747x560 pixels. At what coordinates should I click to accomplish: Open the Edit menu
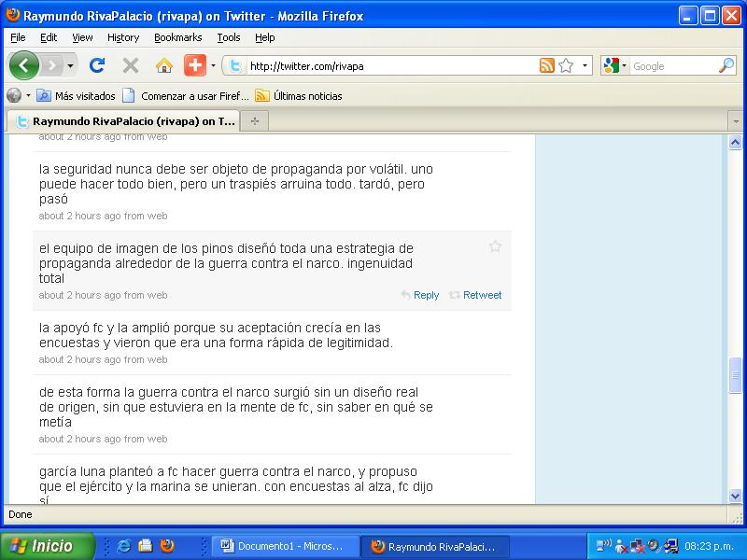(49, 37)
